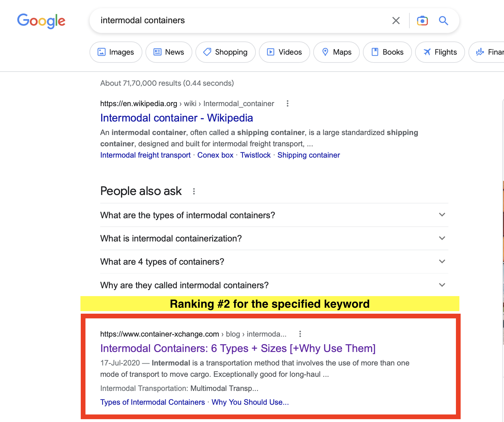Show Videos results
This screenshot has height=422, width=504.
(x=284, y=52)
